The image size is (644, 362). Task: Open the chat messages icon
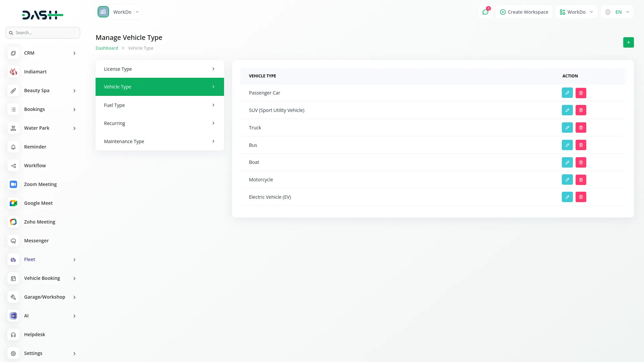(x=485, y=12)
